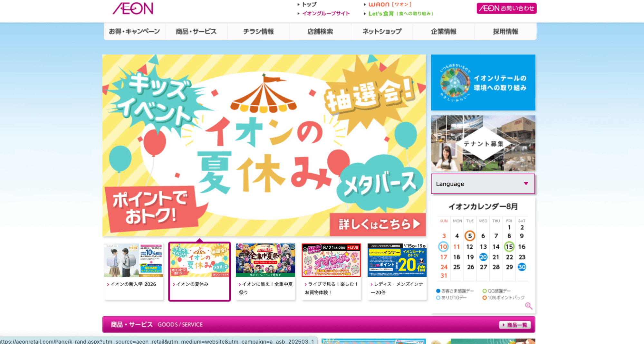644x344 pixels.
Task: Visit the イオングループサイト link
Action: pos(326,14)
